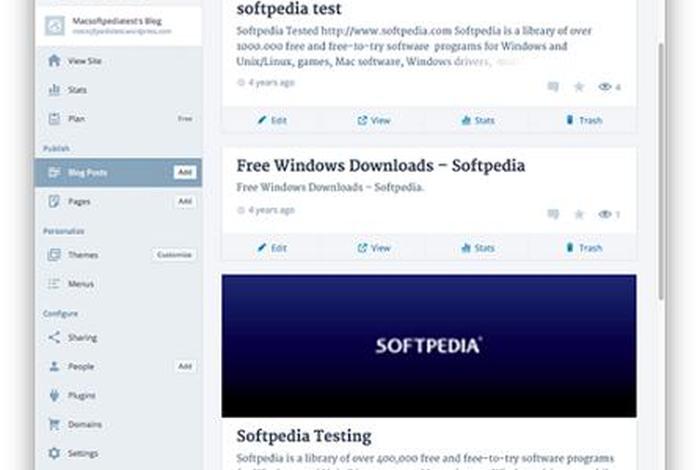Edit the Free Windows Downloads post
Image resolution: width=700 pixels, height=470 pixels.
pyautogui.click(x=272, y=248)
